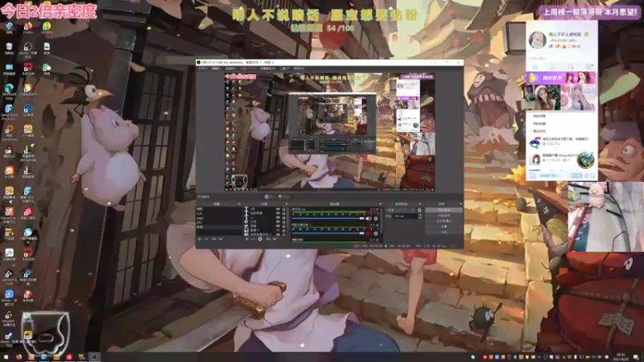
Task: Open obs64 desktop shortcut
Action: click(27, 48)
